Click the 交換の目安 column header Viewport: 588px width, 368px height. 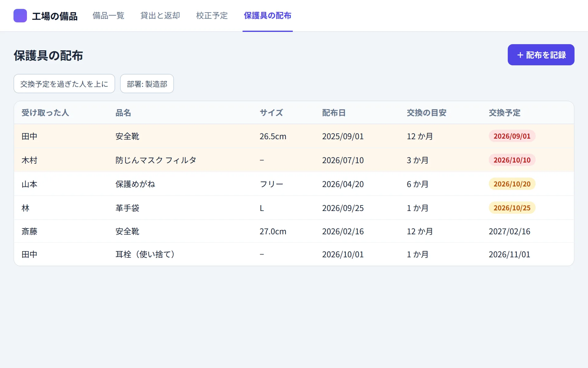[x=427, y=113]
